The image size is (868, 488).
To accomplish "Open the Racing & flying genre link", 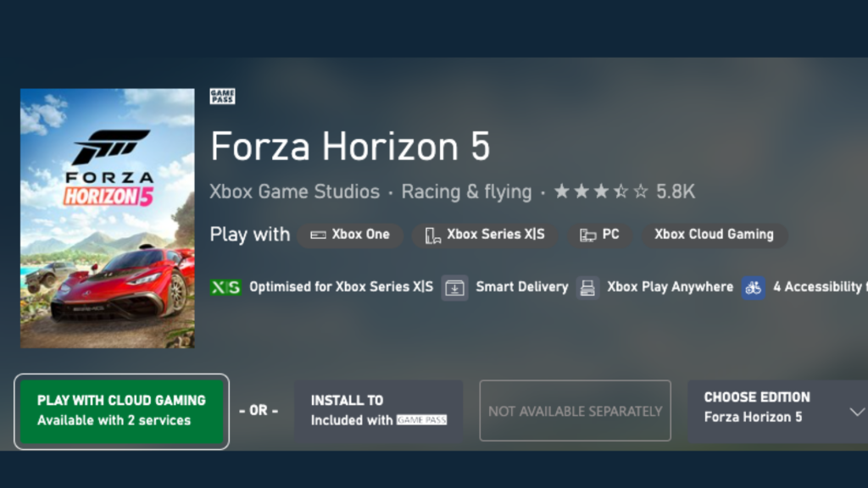I will 466,191.
